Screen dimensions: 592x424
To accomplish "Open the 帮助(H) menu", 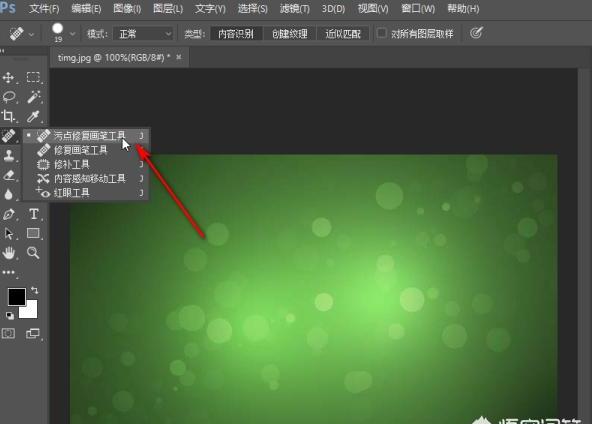I will pyautogui.click(x=463, y=8).
